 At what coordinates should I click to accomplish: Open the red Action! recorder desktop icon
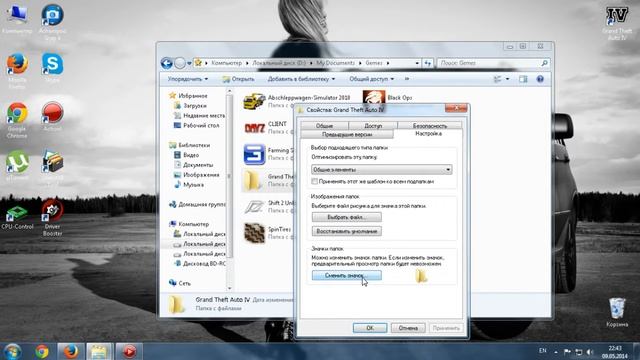click(52, 116)
